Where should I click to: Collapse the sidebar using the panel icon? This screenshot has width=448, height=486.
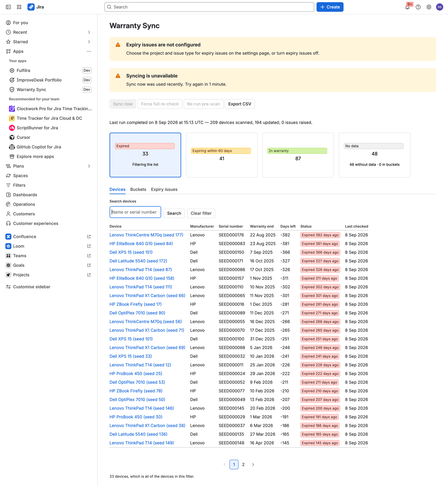(x=8, y=7)
